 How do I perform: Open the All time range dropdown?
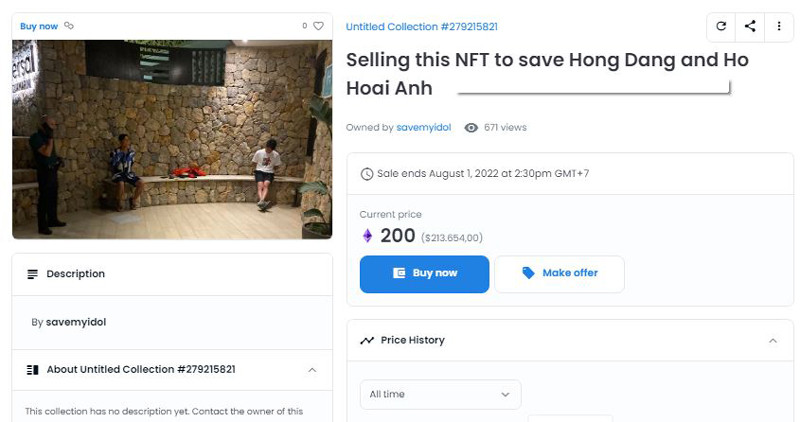pyautogui.click(x=440, y=394)
